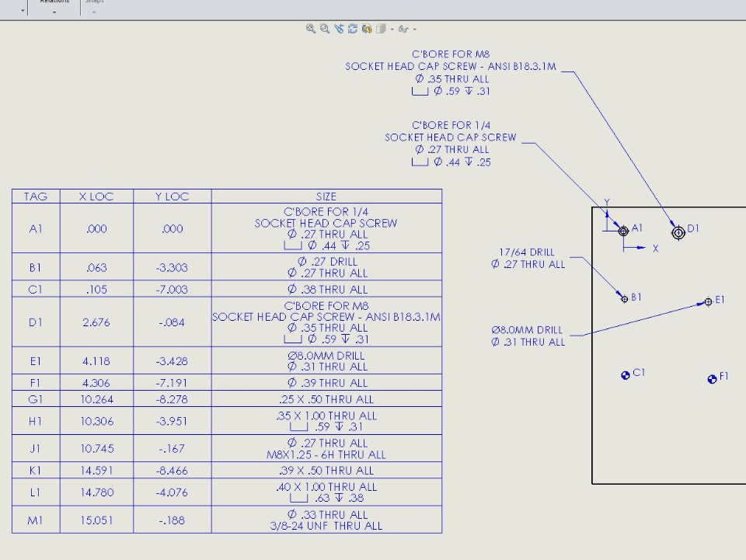Open the Hide/Show Items dropdown arrow
The height and width of the screenshot is (560, 746).
point(414,30)
